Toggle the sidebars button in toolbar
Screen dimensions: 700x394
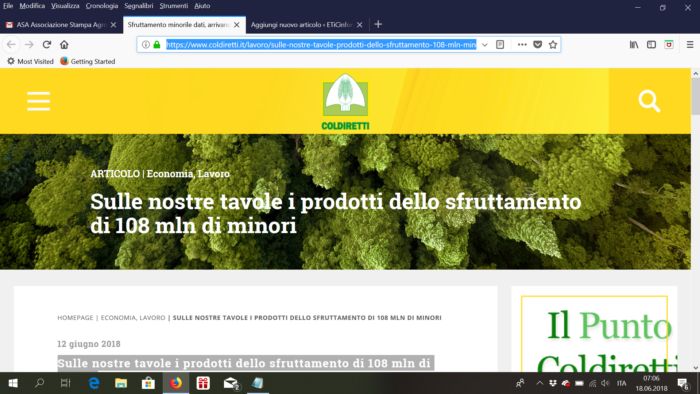651,45
